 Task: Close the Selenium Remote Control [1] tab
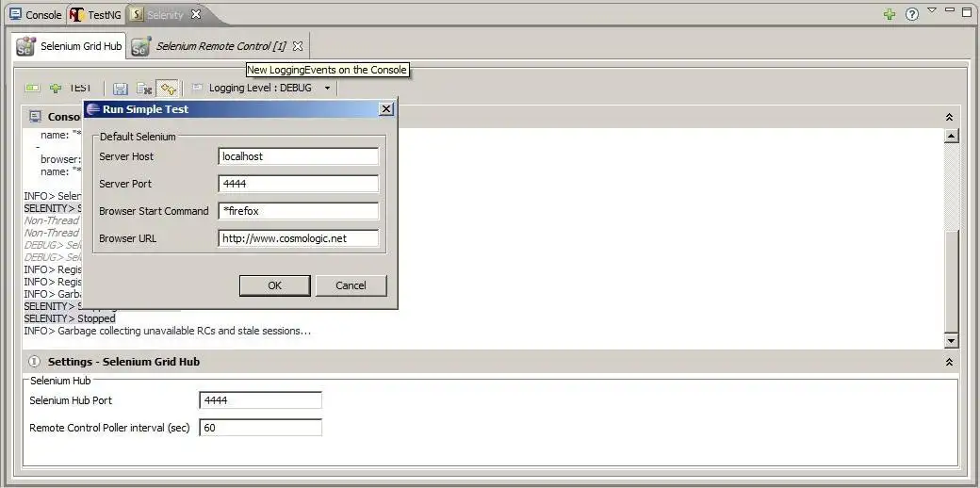298,46
